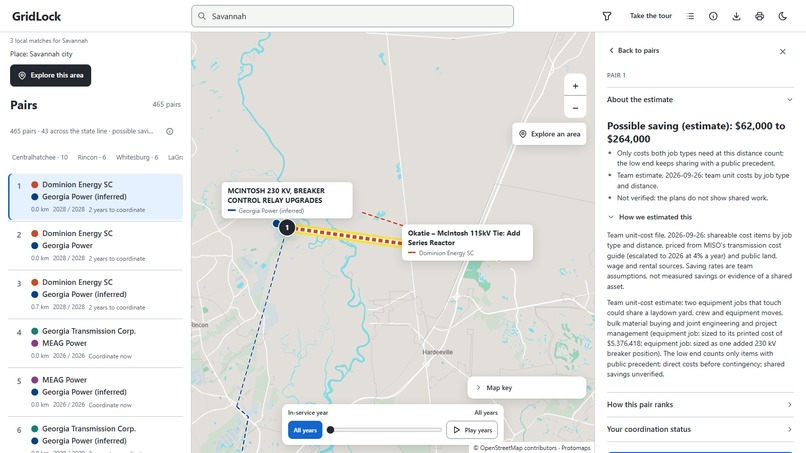Image resolution: width=806 pixels, height=453 pixels.
Task: Click the '465 pairs' count text
Action: point(167,104)
